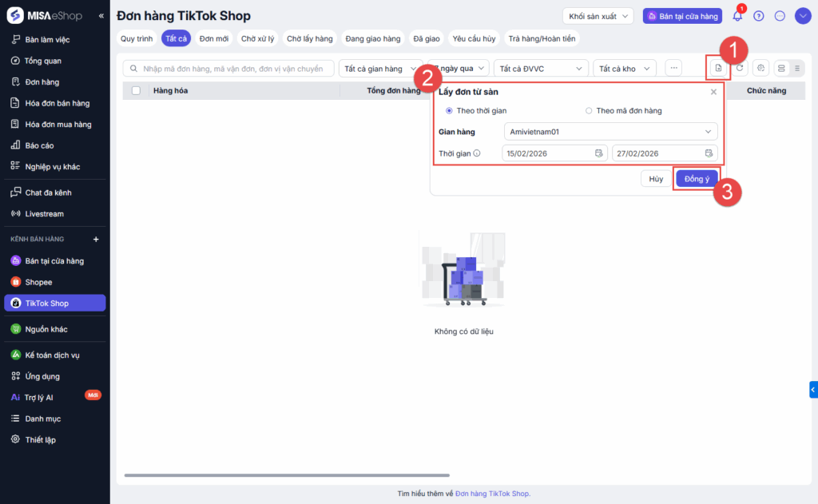This screenshot has width=818, height=504.
Task: Click the get-orders-from-platform document icon
Action: pyautogui.click(x=718, y=69)
